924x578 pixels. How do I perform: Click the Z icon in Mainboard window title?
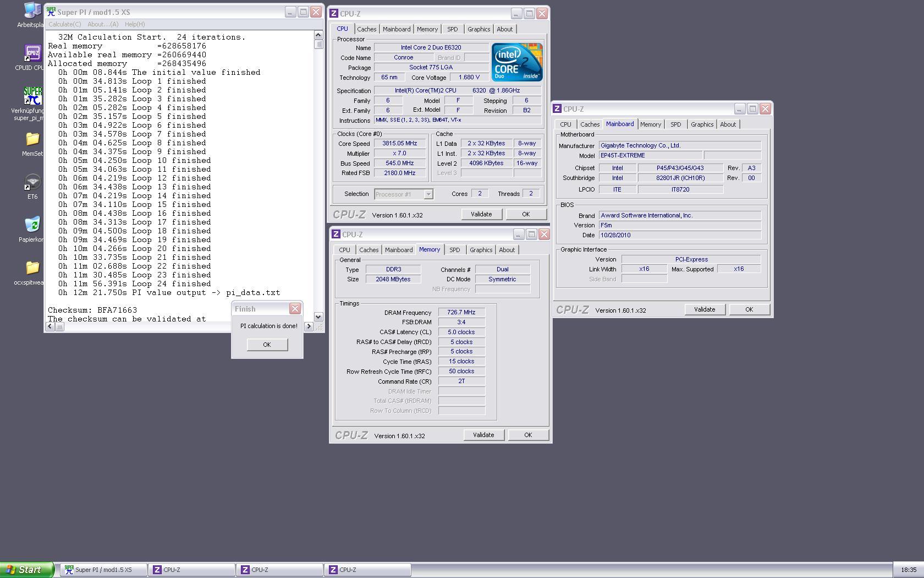point(557,108)
